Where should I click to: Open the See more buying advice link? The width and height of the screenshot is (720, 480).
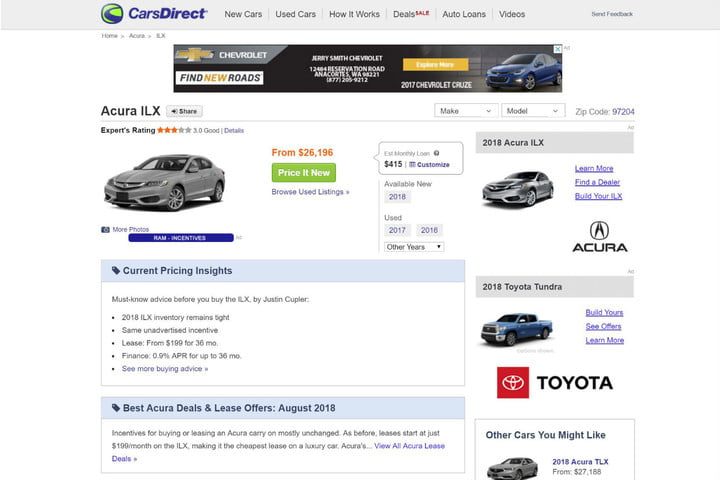165,368
